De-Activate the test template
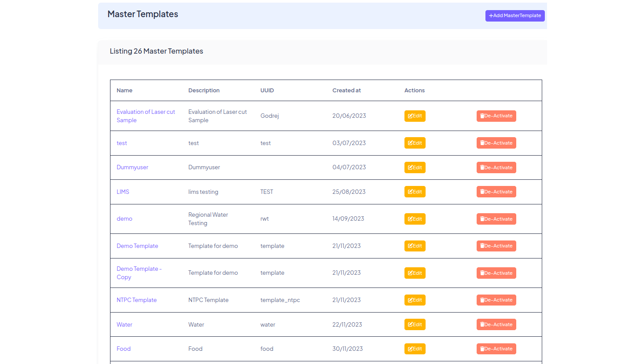This screenshot has width=643, height=364. tap(496, 143)
